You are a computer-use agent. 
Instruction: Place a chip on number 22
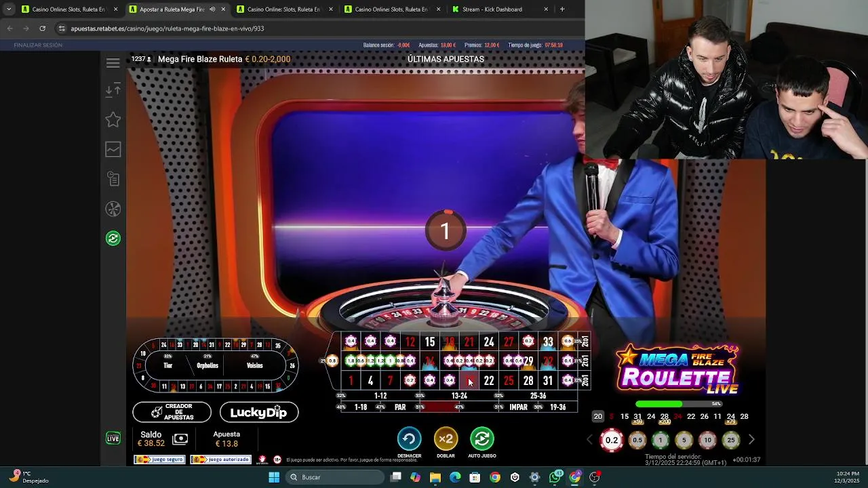[489, 381]
